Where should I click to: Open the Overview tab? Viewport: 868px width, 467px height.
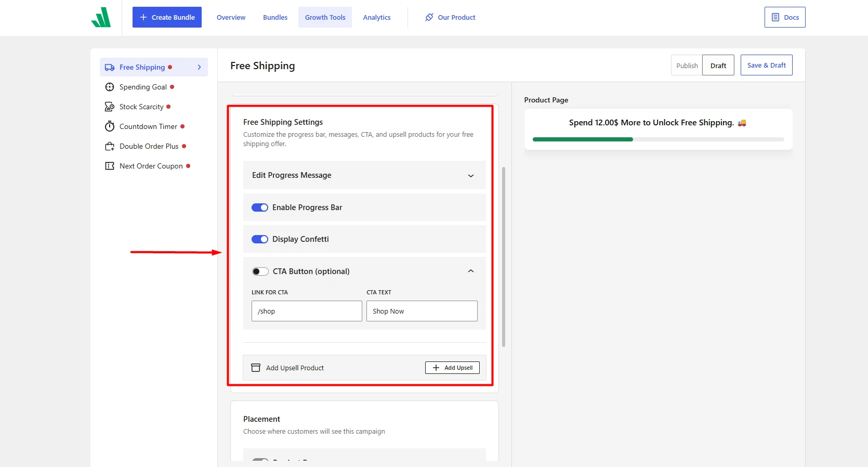[231, 17]
